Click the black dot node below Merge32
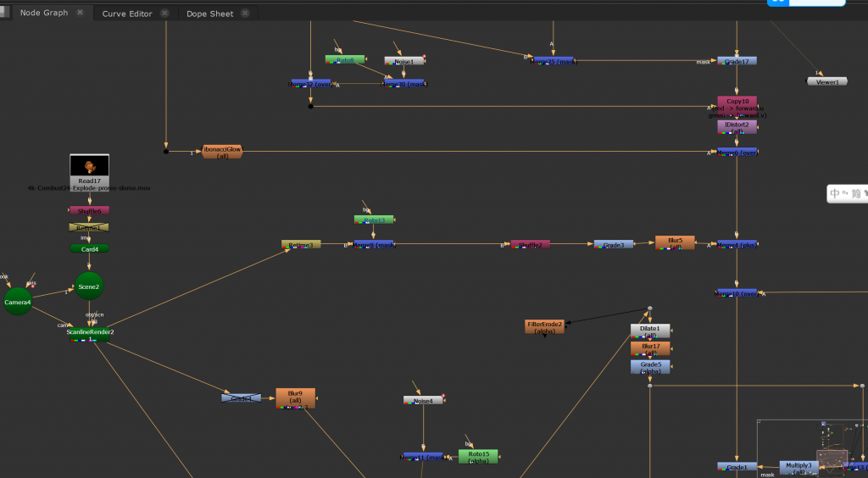The height and width of the screenshot is (478, 868). point(310,106)
